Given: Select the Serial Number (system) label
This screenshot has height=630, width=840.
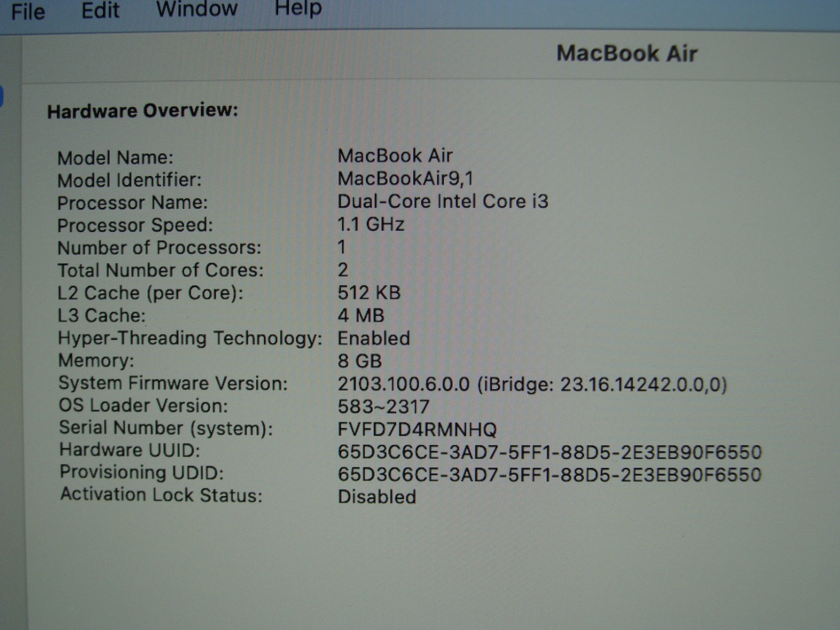Looking at the screenshot, I should (166, 428).
